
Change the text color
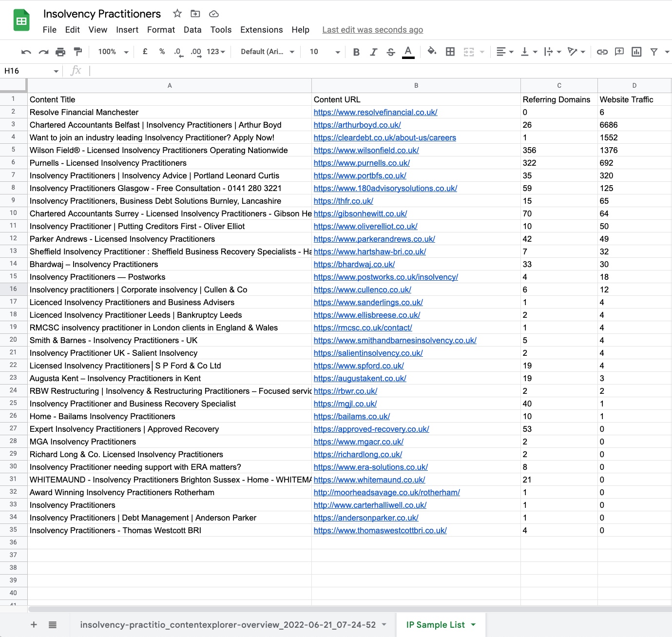pyautogui.click(x=408, y=52)
